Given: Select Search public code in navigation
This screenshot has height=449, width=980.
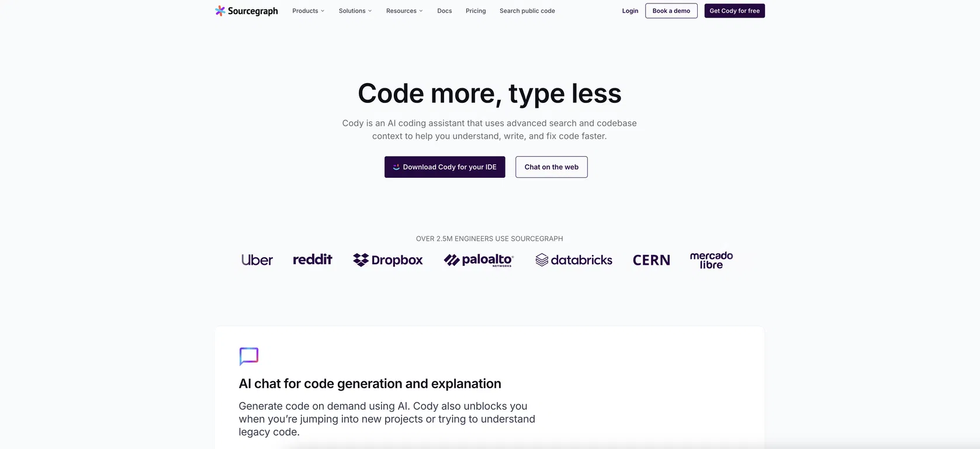Looking at the screenshot, I should pyautogui.click(x=527, y=11).
